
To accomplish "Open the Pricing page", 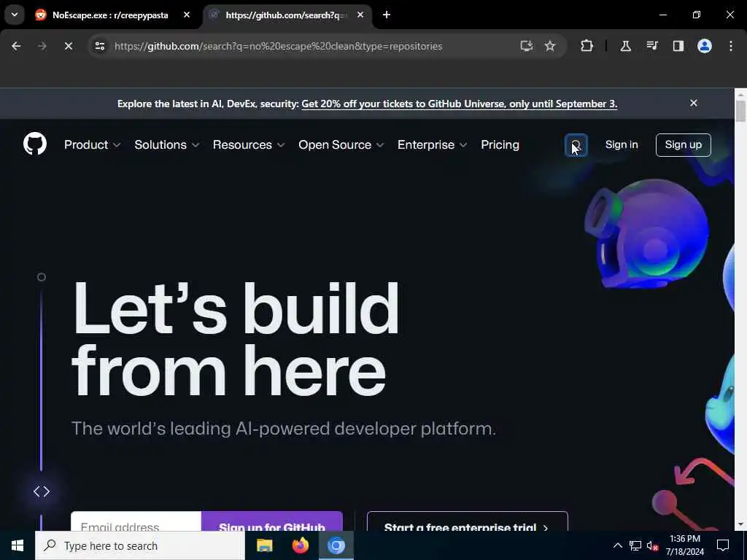I will click(500, 145).
